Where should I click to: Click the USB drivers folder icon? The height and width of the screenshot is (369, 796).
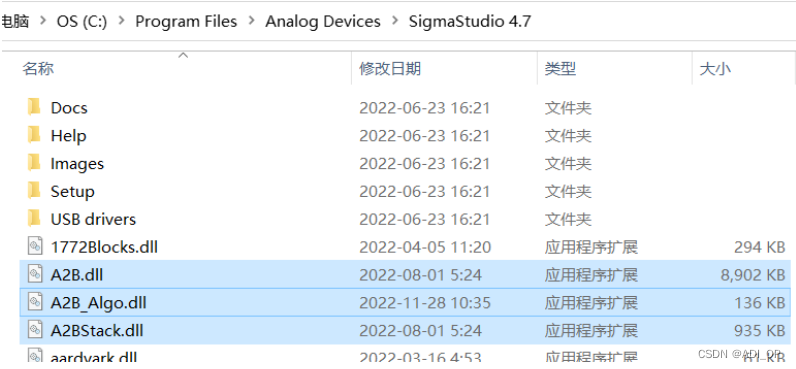coord(34,219)
